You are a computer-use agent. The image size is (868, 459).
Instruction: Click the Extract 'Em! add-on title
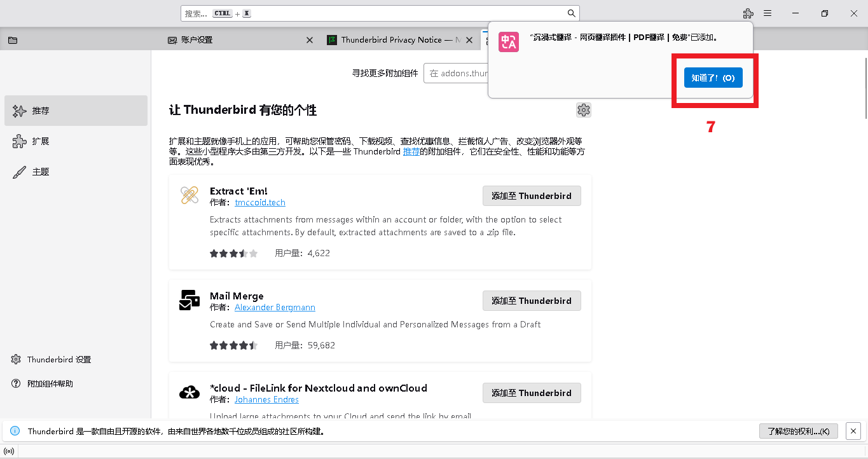(238, 191)
